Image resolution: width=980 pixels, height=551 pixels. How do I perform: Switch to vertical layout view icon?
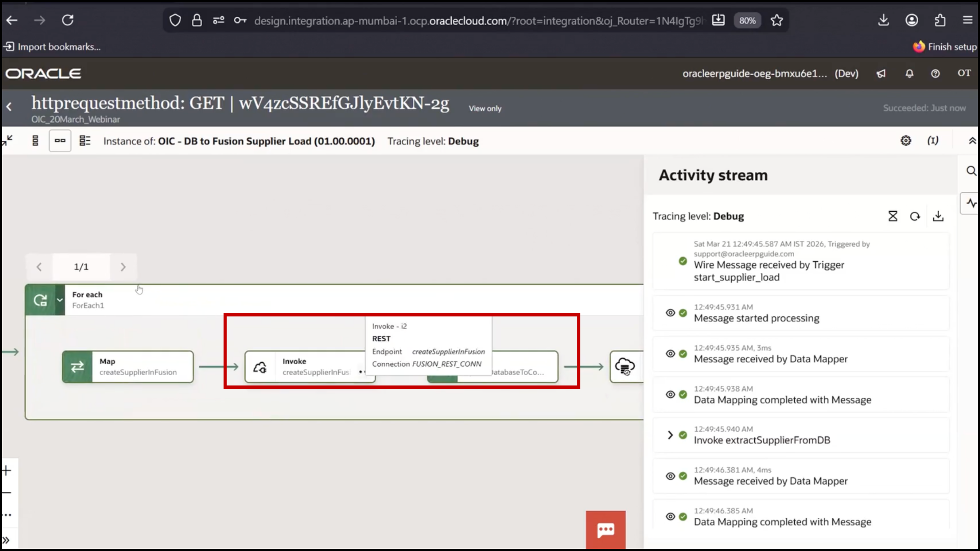coord(35,141)
